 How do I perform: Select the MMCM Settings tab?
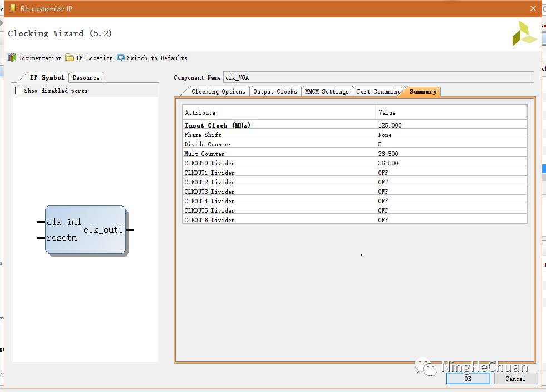tap(327, 91)
